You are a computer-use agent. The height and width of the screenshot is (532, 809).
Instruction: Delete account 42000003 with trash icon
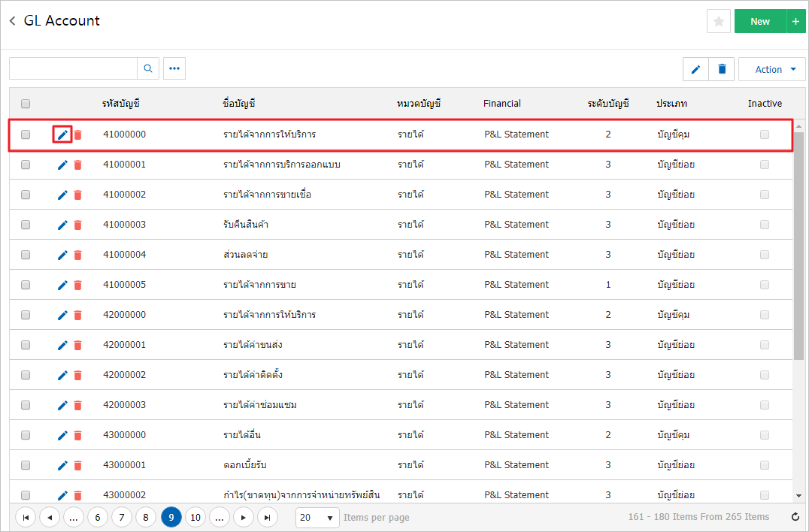(x=78, y=405)
